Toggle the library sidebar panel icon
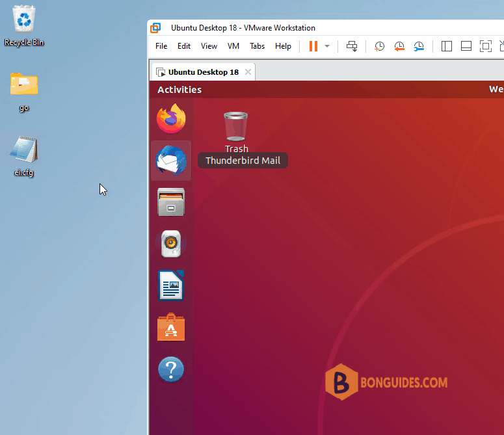Viewport: 504px width, 435px height. click(x=447, y=46)
